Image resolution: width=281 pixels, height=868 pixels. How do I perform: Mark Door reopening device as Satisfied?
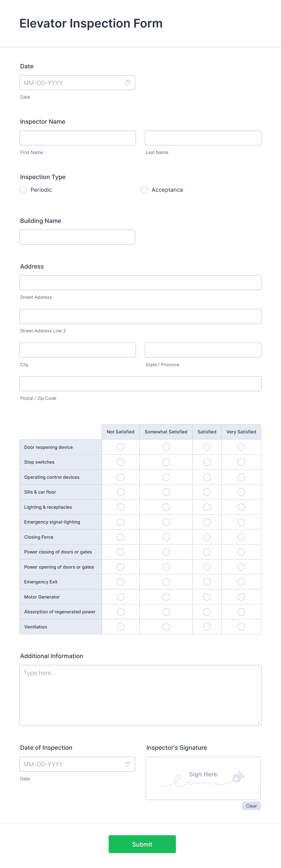coord(207,447)
